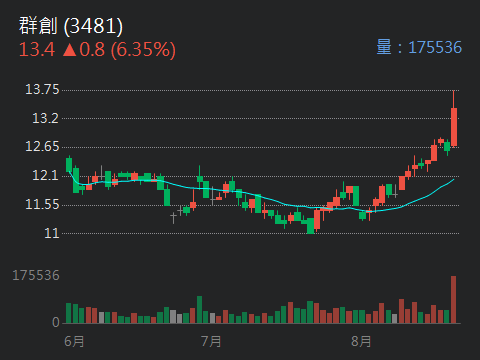Click the 6月 month label
480x360 pixels.
pyautogui.click(x=74, y=341)
